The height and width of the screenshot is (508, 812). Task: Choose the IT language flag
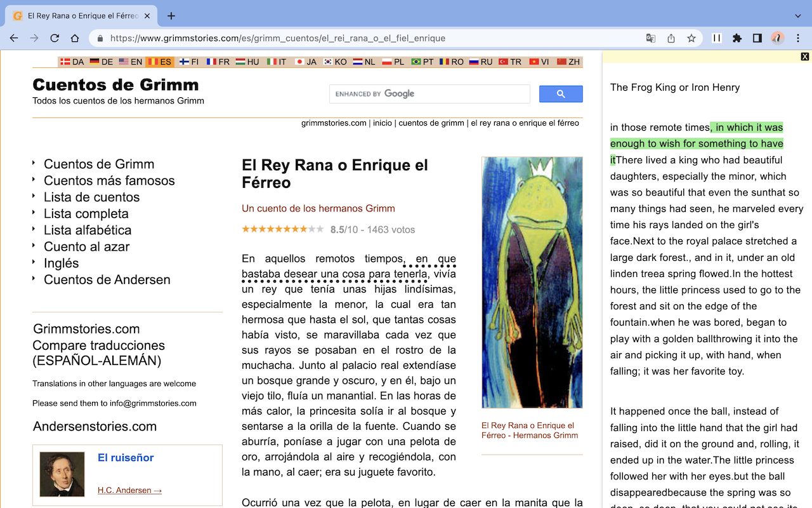point(277,62)
